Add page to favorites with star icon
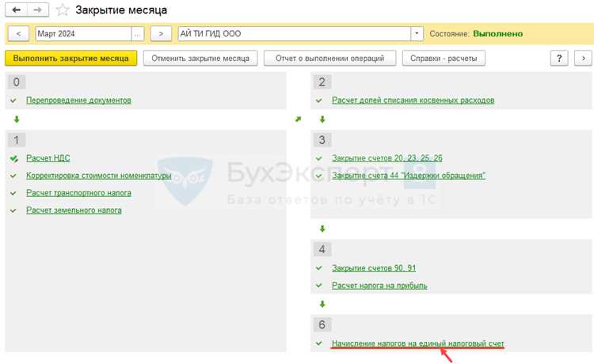This screenshot has height=364, width=594. [x=63, y=10]
